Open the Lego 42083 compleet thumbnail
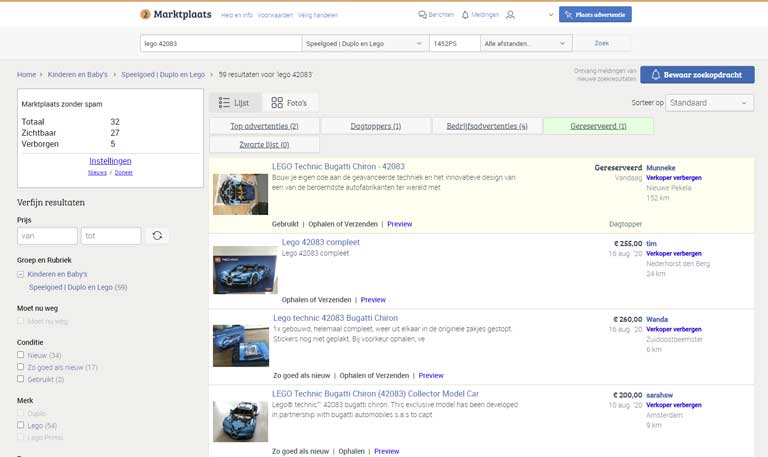The image size is (768, 457). click(245, 270)
